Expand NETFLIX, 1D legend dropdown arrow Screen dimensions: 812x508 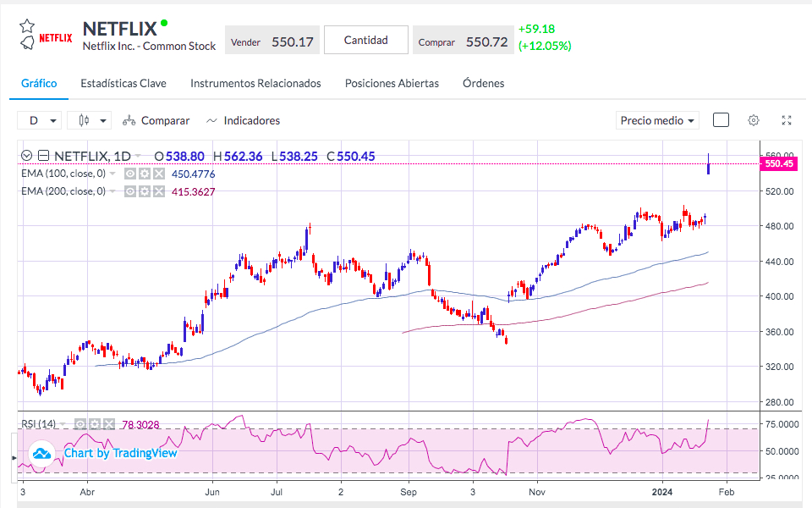pos(138,156)
